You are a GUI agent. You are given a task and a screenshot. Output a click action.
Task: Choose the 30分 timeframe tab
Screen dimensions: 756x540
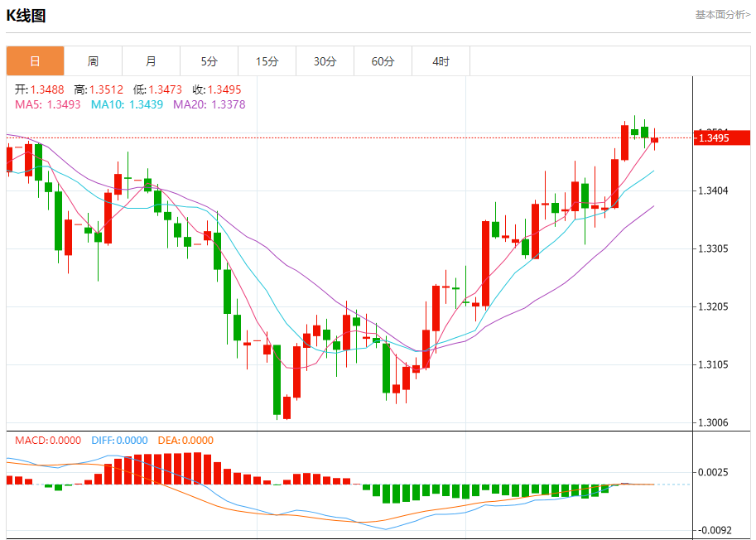pyautogui.click(x=325, y=61)
